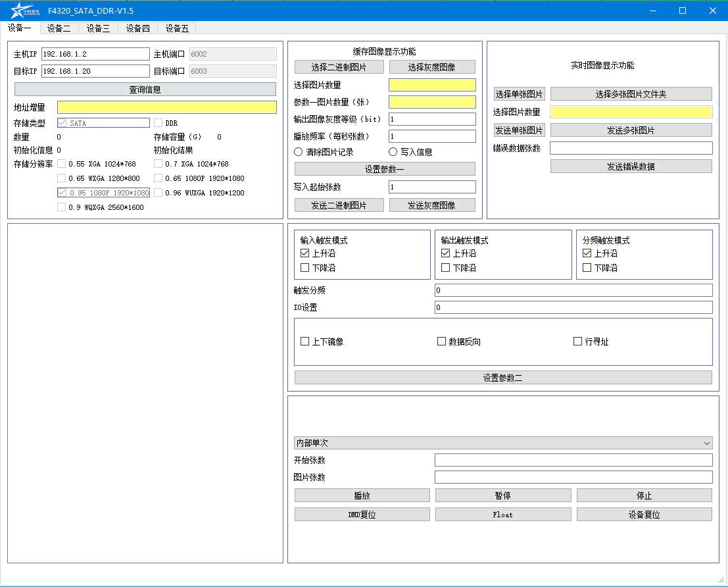Toggle 分频触发模式 下降沿 checkbox
The height and width of the screenshot is (587, 728).
click(587, 267)
